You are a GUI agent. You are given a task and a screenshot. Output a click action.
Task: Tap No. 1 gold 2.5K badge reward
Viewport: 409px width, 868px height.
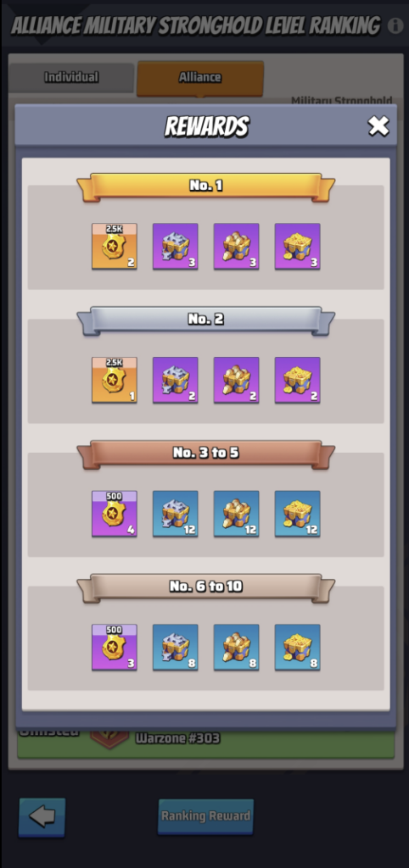click(x=115, y=247)
